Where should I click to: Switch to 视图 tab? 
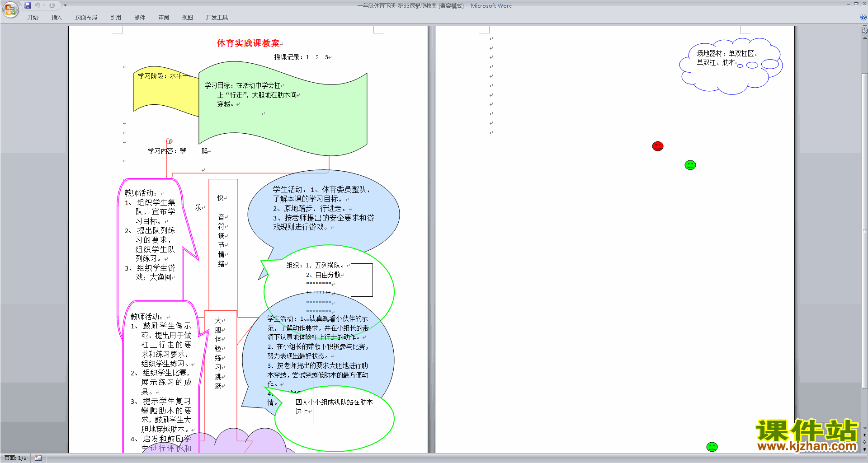[188, 18]
